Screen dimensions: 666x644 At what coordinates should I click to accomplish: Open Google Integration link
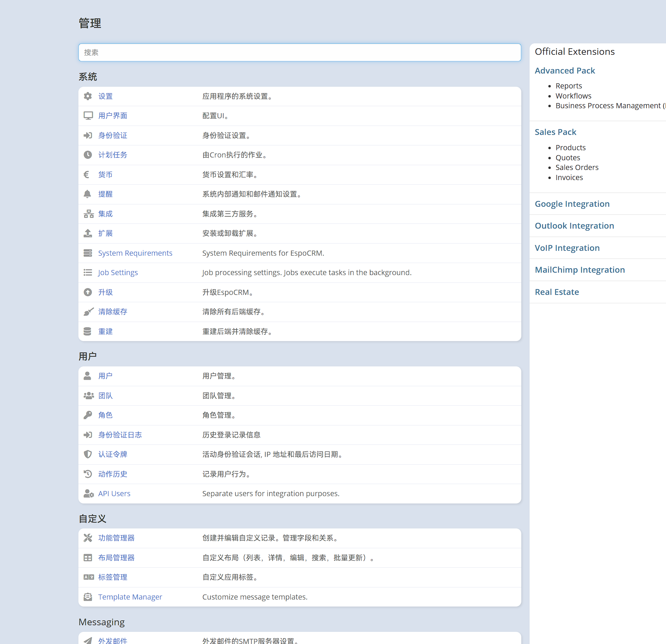pos(572,204)
